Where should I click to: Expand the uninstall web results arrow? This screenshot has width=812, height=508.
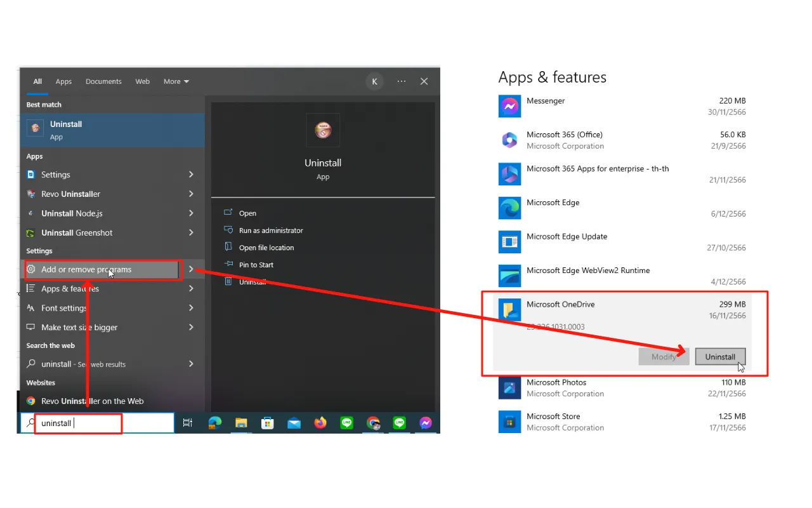click(x=191, y=364)
